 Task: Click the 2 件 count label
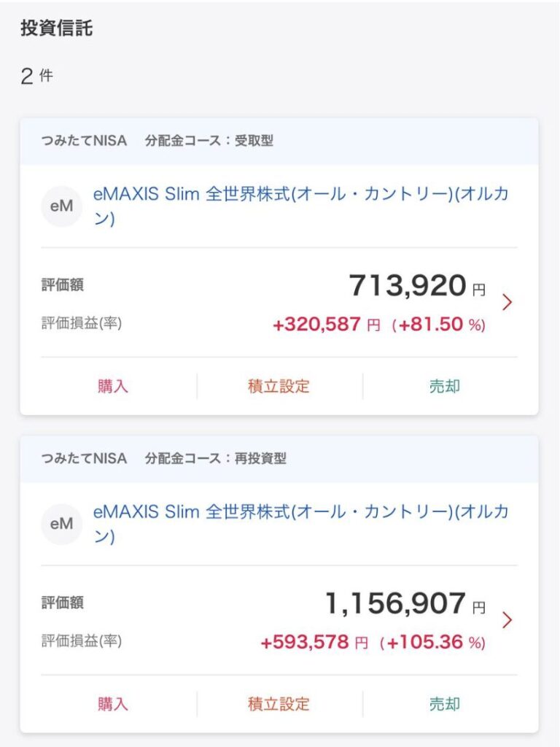(37, 76)
